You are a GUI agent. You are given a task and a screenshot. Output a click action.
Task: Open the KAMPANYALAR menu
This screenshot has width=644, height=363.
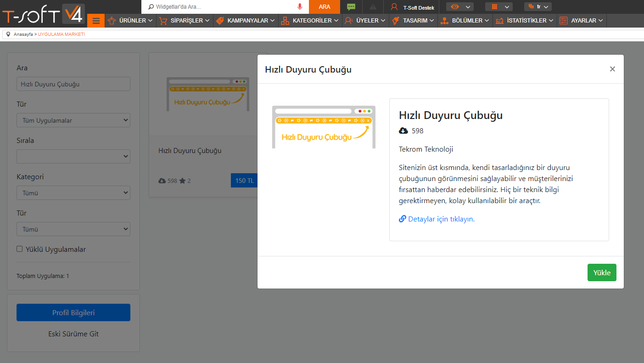tap(246, 21)
